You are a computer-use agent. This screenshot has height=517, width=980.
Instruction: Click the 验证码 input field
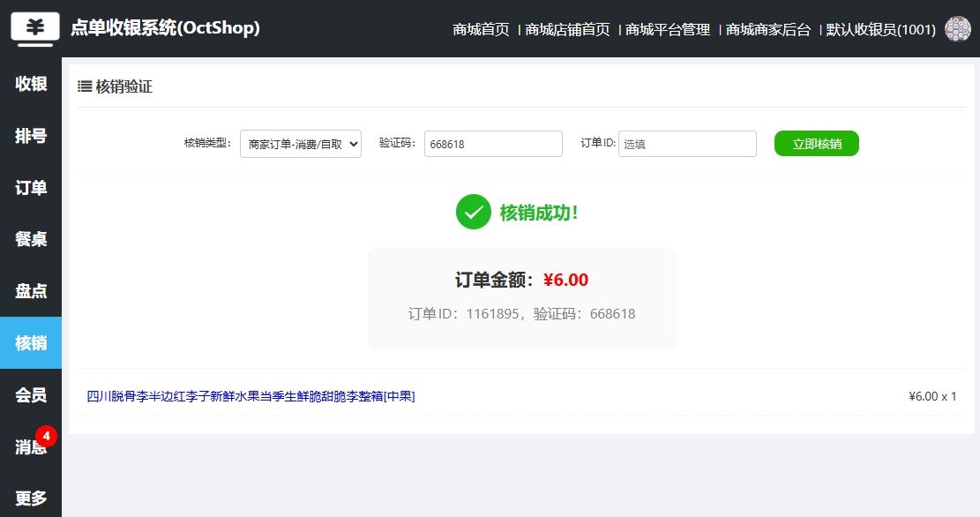click(493, 144)
